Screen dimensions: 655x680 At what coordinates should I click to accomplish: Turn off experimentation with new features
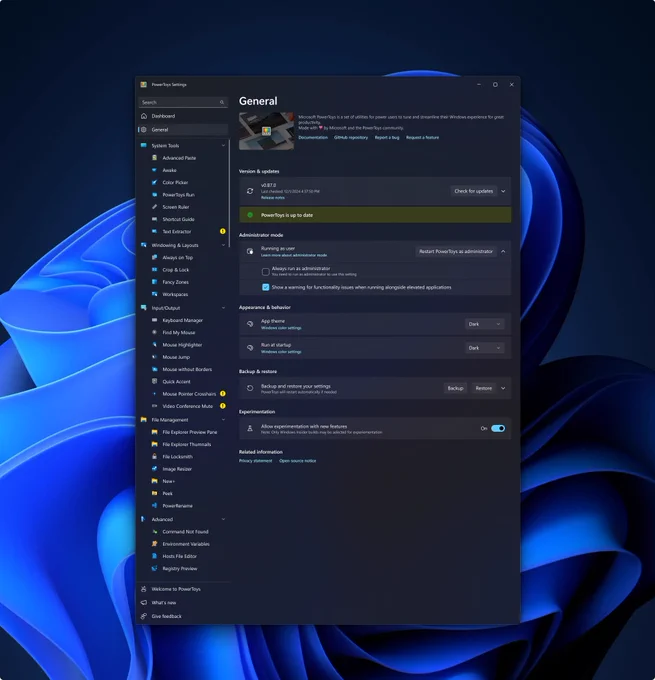(x=498, y=428)
